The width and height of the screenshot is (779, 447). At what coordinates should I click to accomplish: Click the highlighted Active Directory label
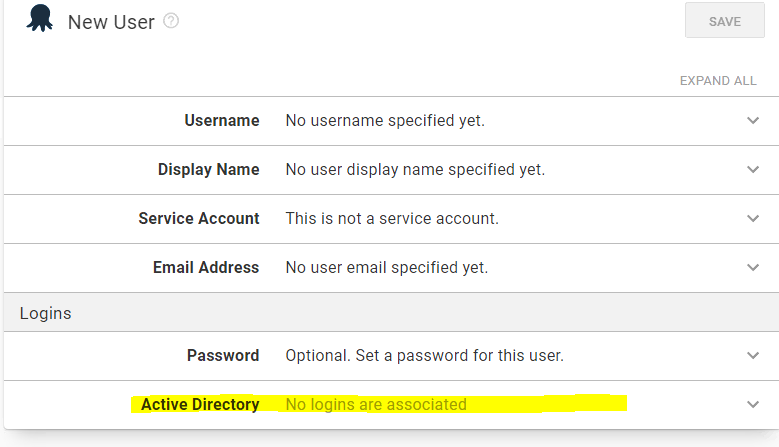(200, 404)
